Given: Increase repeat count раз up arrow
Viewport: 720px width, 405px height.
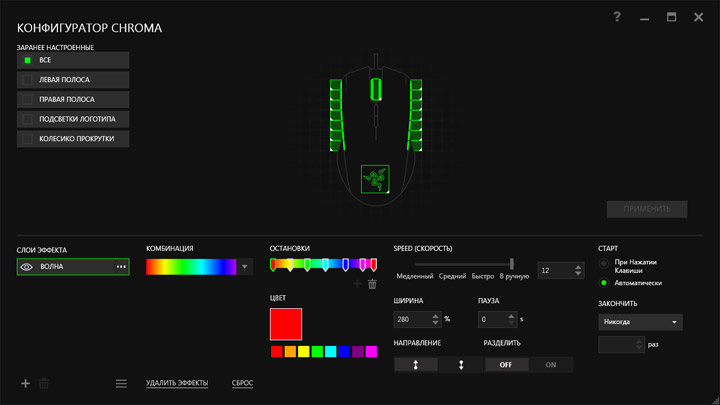Looking at the screenshot, I should pyautogui.click(x=639, y=341).
